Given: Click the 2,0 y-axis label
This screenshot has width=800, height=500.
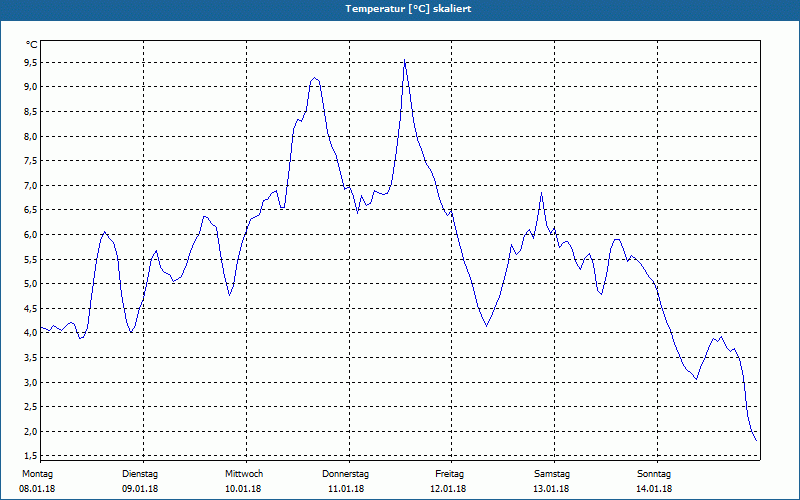Looking at the screenshot, I should 31,432.
